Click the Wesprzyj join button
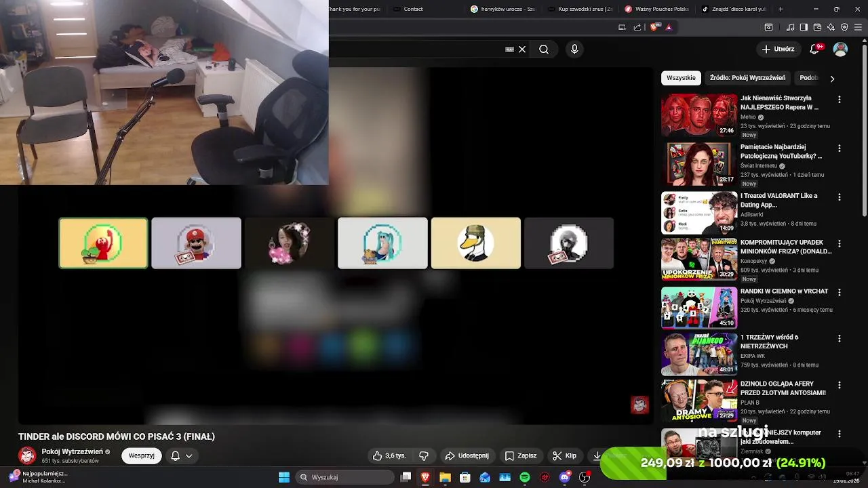This screenshot has height=488, width=868. click(141, 455)
